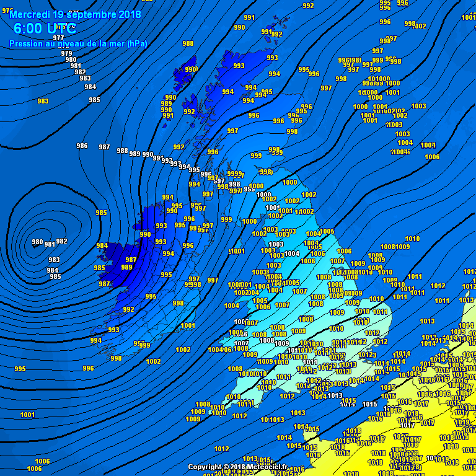Select the 994 label off Ireland's southwest coast
Screen dimensions: 476x476
tap(95, 340)
